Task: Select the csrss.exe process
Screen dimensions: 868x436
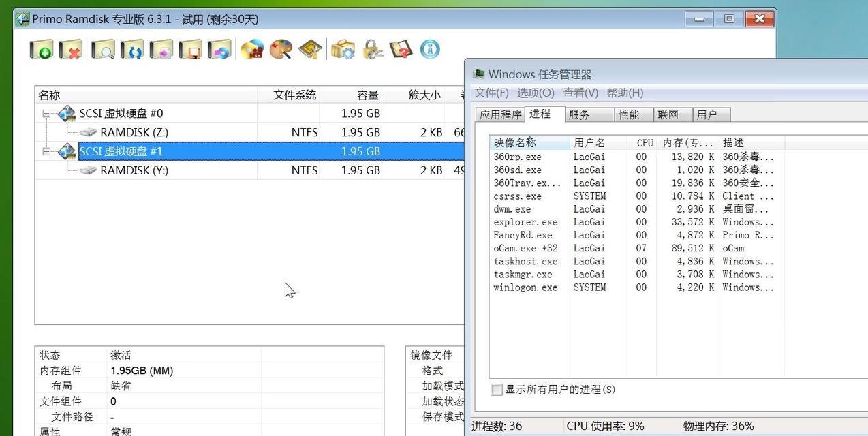Action: click(x=636, y=196)
